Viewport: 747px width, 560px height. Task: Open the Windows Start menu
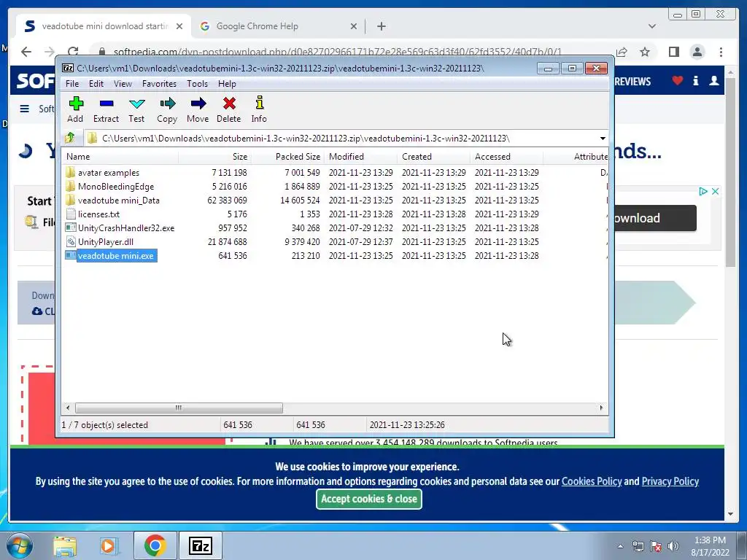click(20, 546)
